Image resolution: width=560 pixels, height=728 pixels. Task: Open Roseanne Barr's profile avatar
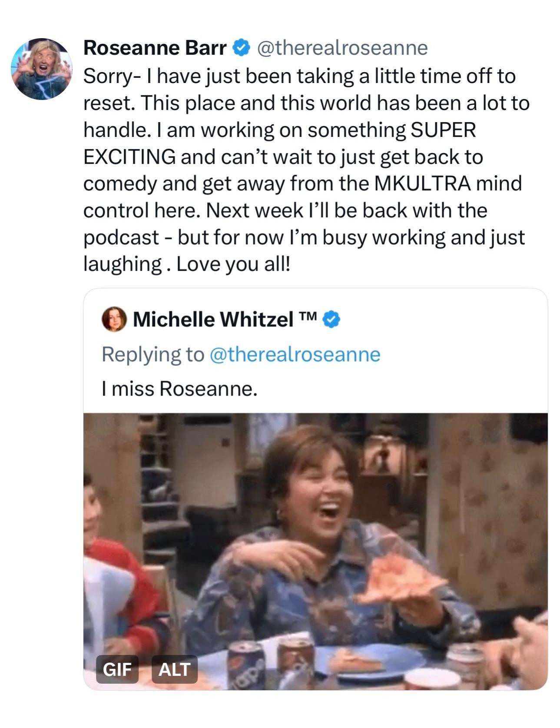[x=42, y=69]
